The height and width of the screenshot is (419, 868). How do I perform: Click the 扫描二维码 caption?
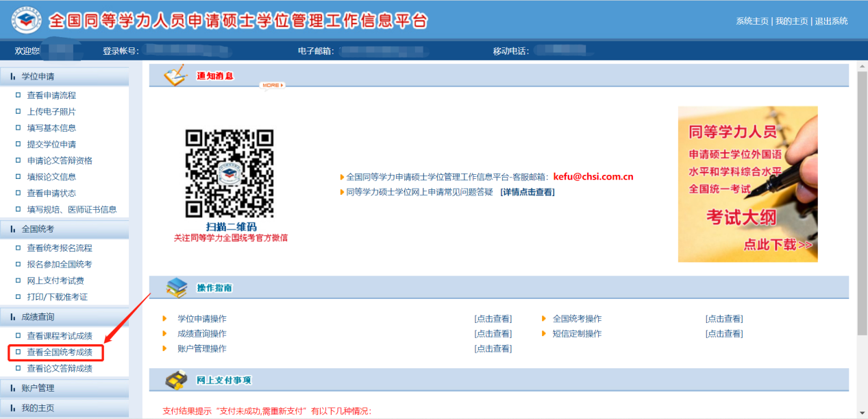click(x=231, y=227)
